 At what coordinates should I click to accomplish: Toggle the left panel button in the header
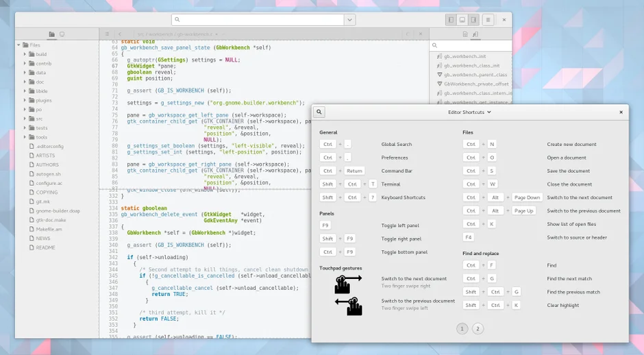pyautogui.click(x=451, y=20)
